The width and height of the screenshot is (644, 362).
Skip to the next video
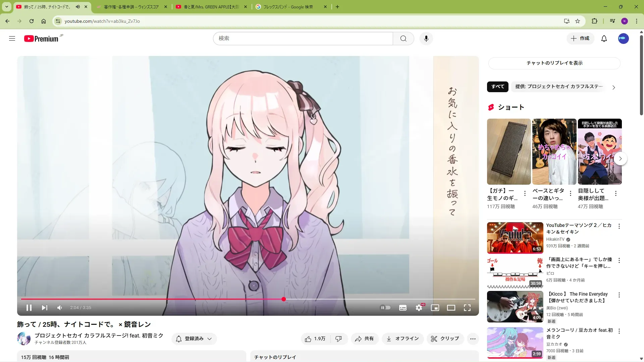click(44, 308)
